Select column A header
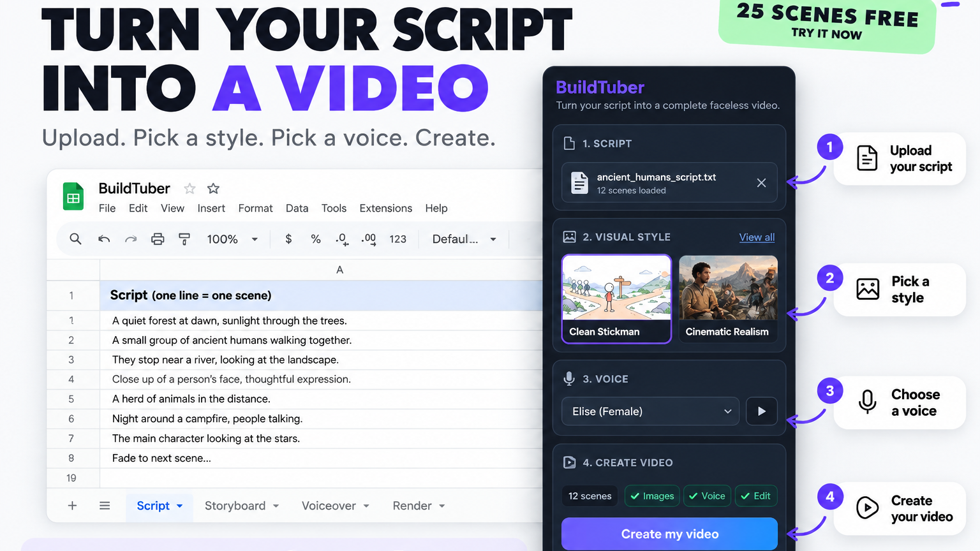The image size is (980, 551). [339, 270]
